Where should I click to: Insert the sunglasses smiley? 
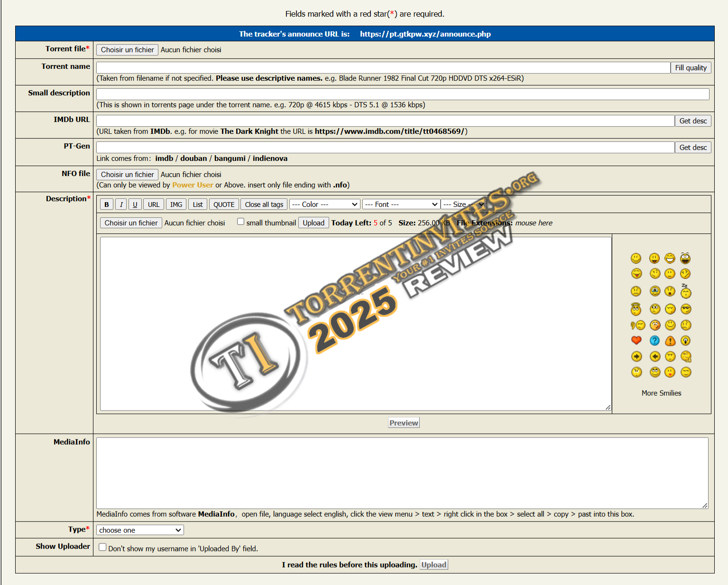pyautogui.click(x=686, y=309)
